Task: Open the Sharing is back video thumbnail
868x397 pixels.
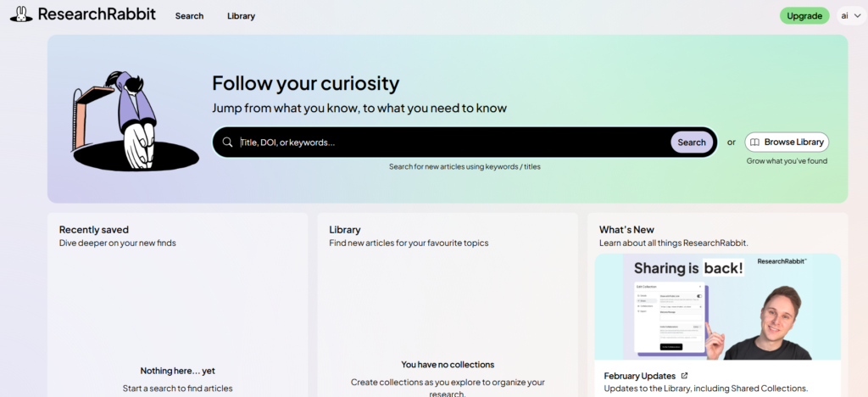Action: tap(717, 306)
